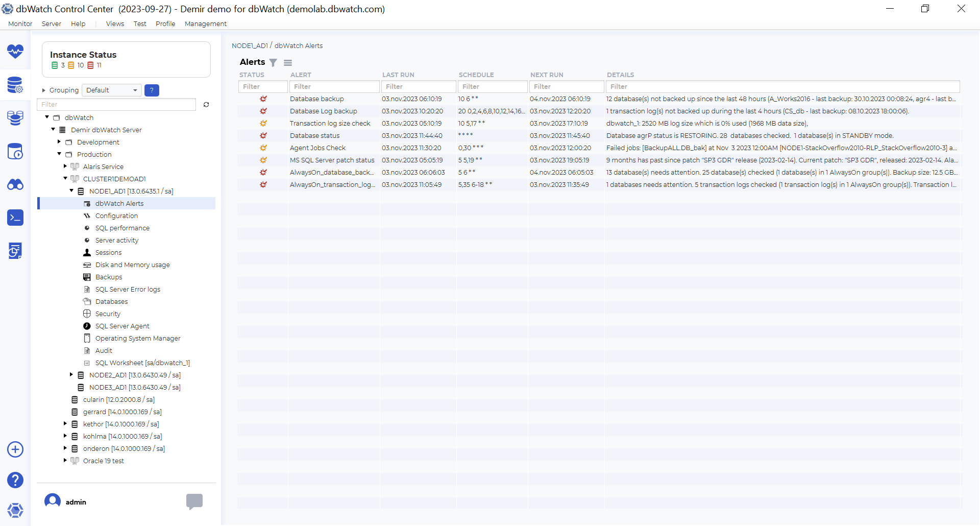
Task: Sort by the LAST RUN column header
Action: [398, 75]
